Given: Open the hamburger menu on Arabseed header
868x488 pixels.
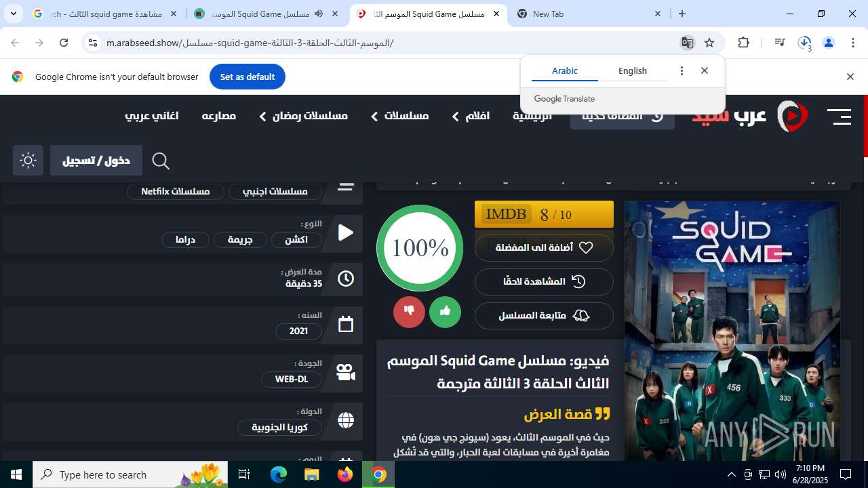Looking at the screenshot, I should (x=839, y=117).
